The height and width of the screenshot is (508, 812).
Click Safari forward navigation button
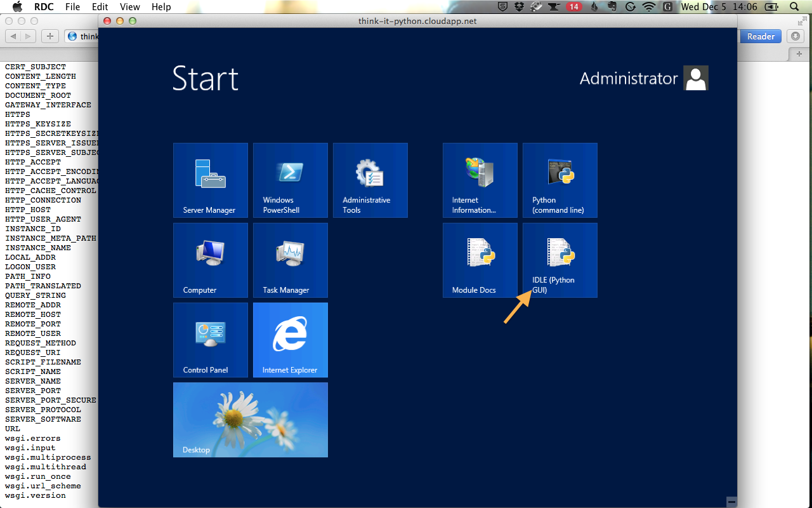(29, 36)
